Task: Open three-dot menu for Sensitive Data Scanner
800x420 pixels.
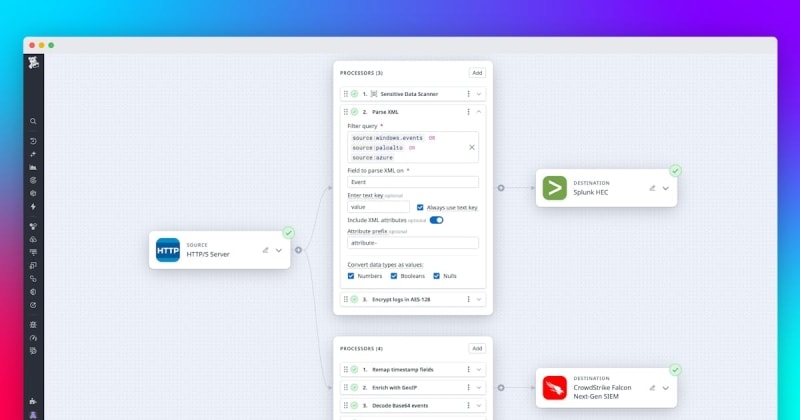Action: 468,93
